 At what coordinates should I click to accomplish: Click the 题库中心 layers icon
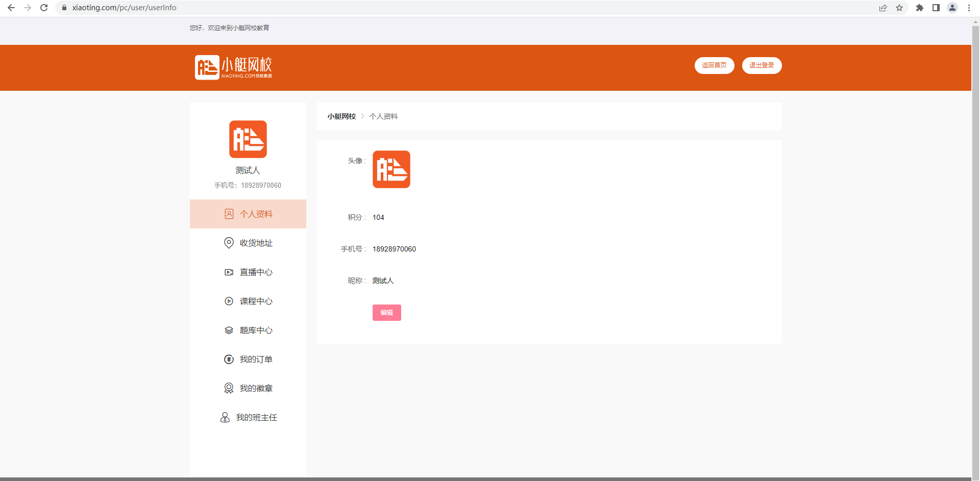point(229,330)
